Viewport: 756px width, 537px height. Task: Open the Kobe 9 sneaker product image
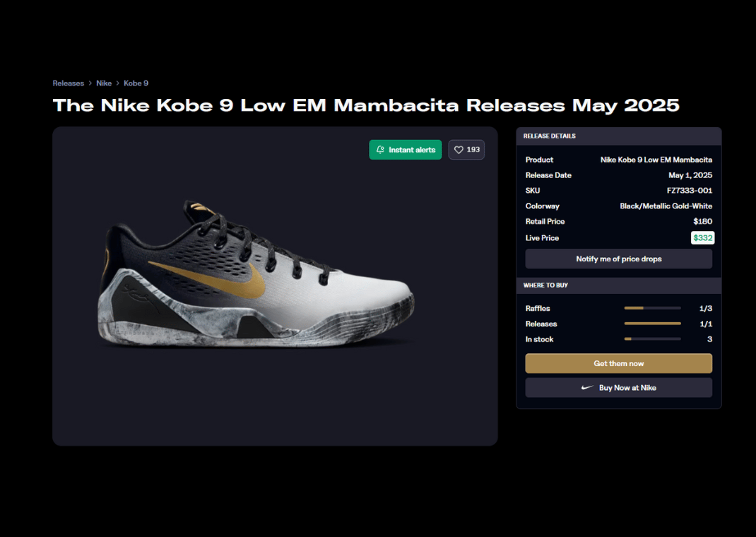tap(256, 273)
